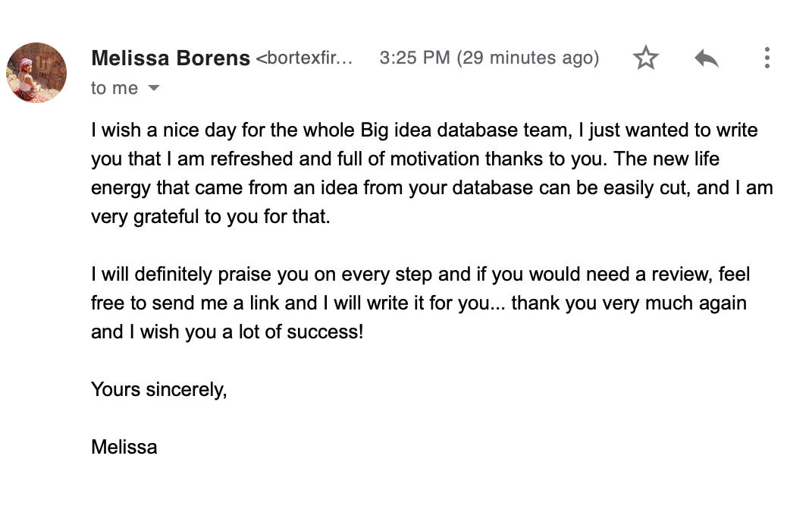Click the line starting "I will definitely praise"
This screenshot has width=812, height=506.
point(420,274)
